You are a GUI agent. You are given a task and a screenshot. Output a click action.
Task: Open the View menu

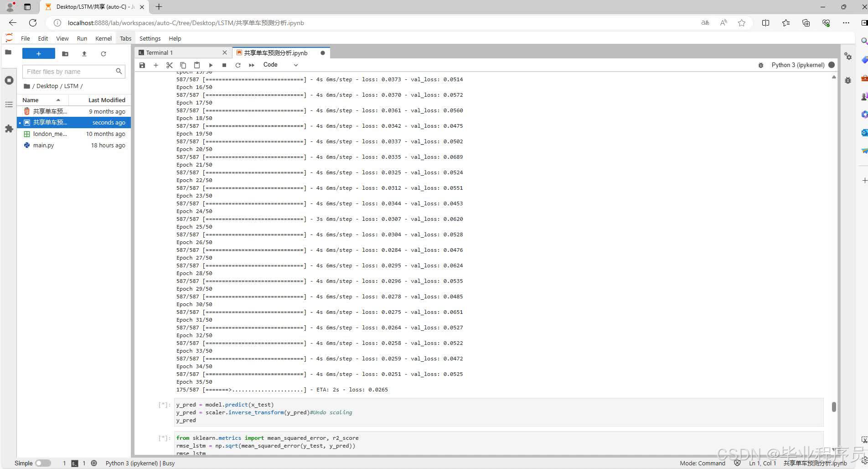(x=62, y=38)
